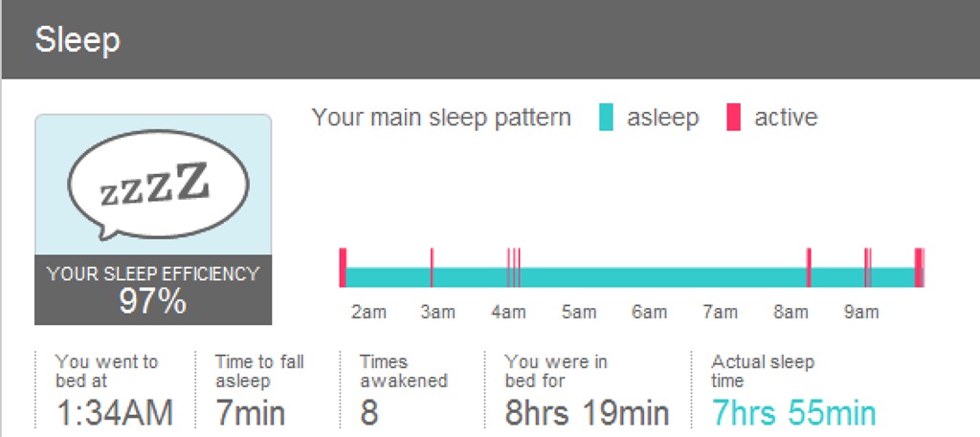Viewport: 980px width, 437px height.
Task: Click the 7am timeline label
Action: point(720,313)
